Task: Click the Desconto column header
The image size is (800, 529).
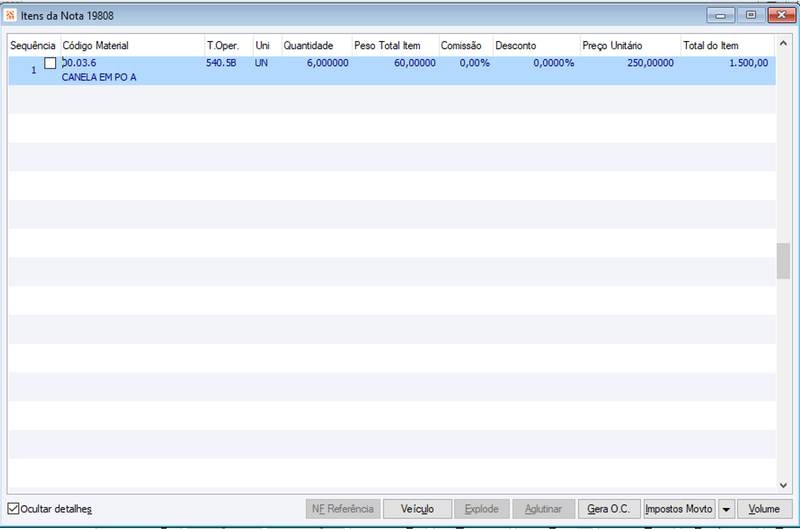Action: [x=537, y=45]
